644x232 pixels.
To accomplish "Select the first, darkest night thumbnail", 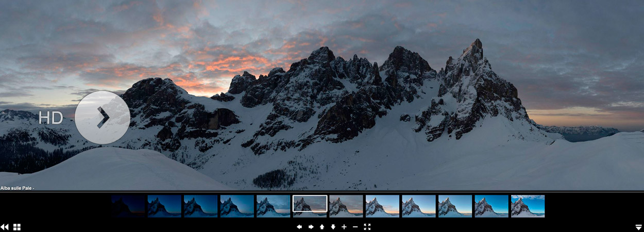I will click(x=128, y=206).
